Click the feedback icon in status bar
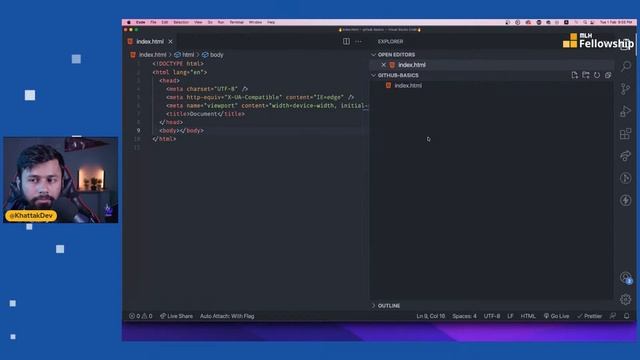The width and height of the screenshot is (640, 360). [x=613, y=316]
